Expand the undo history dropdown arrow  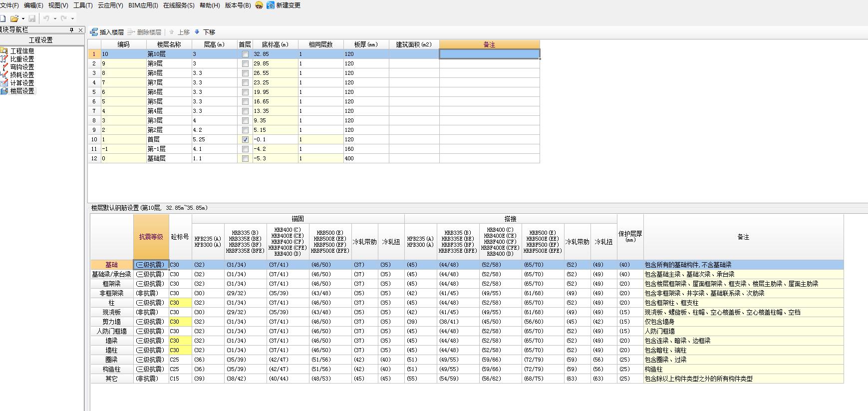[x=55, y=19]
